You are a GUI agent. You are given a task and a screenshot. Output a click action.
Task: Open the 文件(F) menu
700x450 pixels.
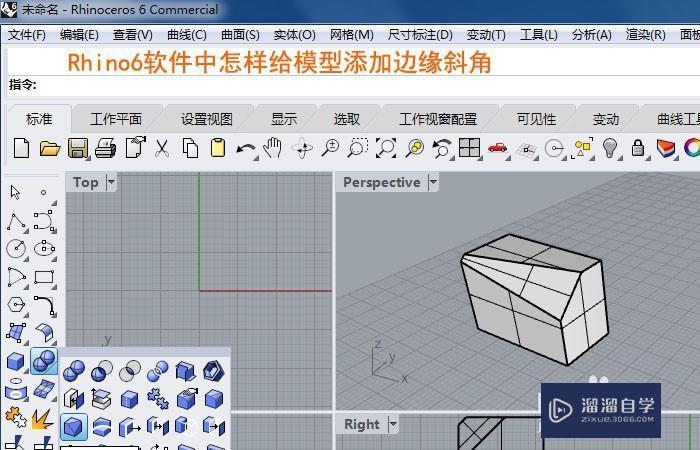pyautogui.click(x=27, y=35)
